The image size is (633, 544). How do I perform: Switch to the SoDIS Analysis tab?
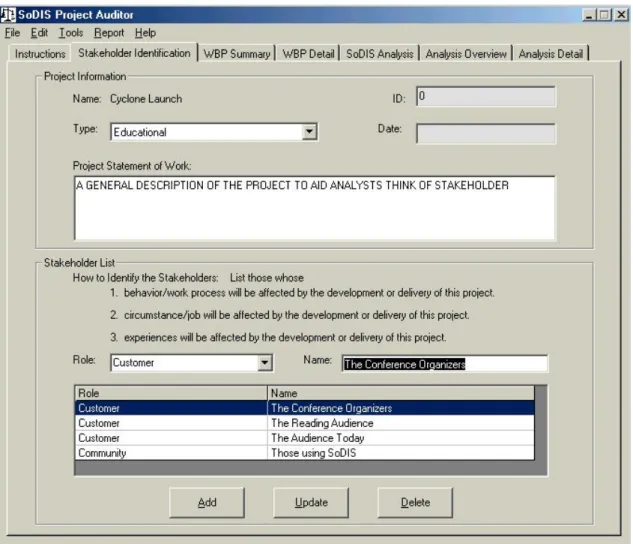[379, 54]
